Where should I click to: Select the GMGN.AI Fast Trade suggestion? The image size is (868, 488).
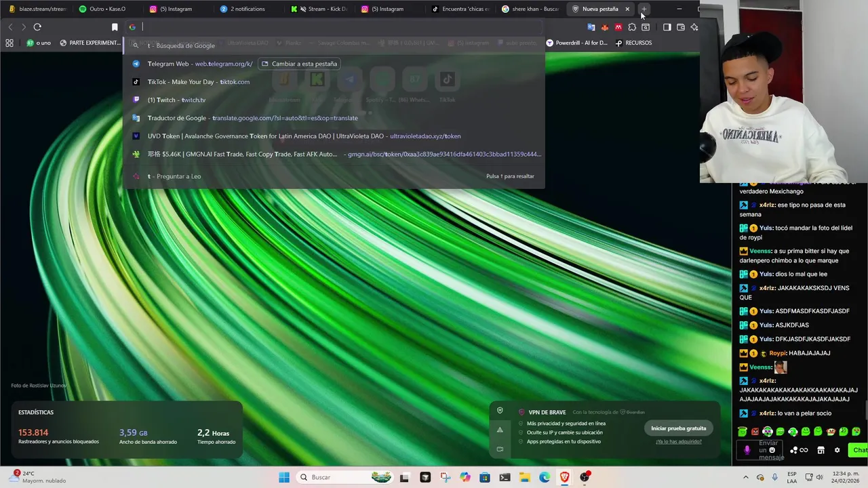click(334, 154)
